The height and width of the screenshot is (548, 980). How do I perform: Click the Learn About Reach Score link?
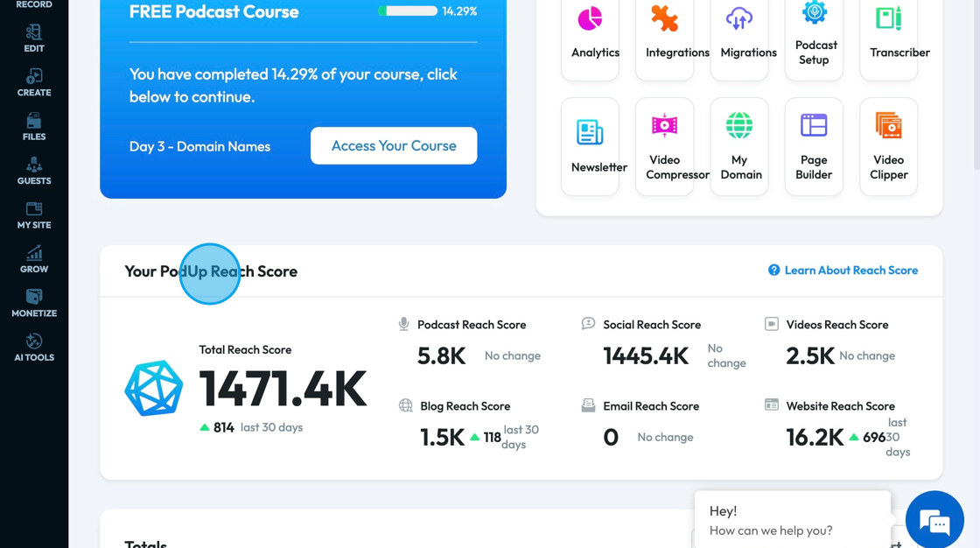point(843,270)
